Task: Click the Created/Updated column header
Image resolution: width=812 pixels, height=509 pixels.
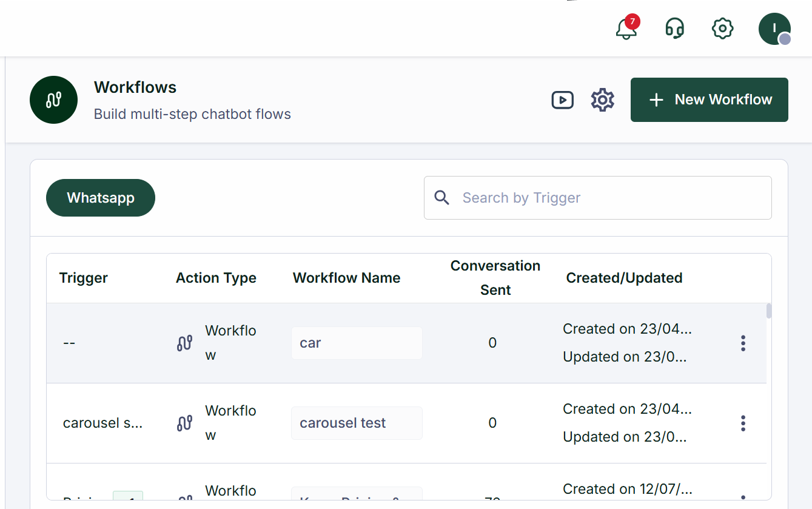Action: pos(624,278)
